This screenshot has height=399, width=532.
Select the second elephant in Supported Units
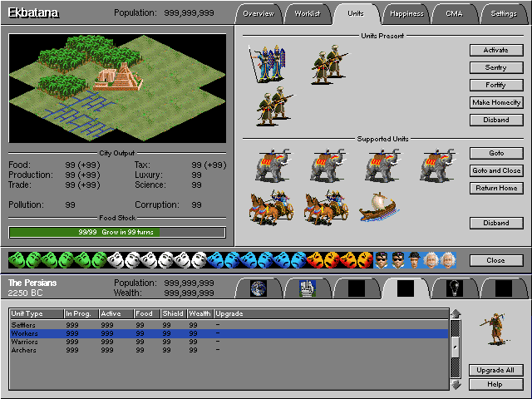tap(328, 165)
